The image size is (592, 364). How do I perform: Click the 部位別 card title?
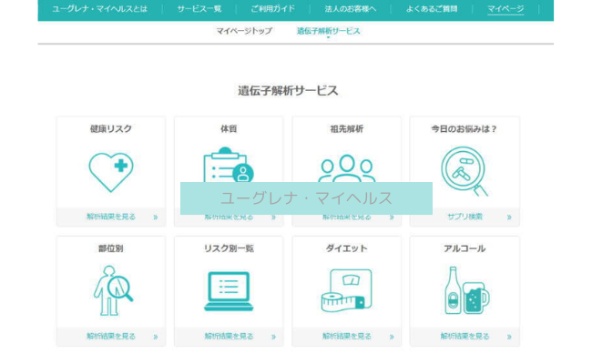point(111,248)
